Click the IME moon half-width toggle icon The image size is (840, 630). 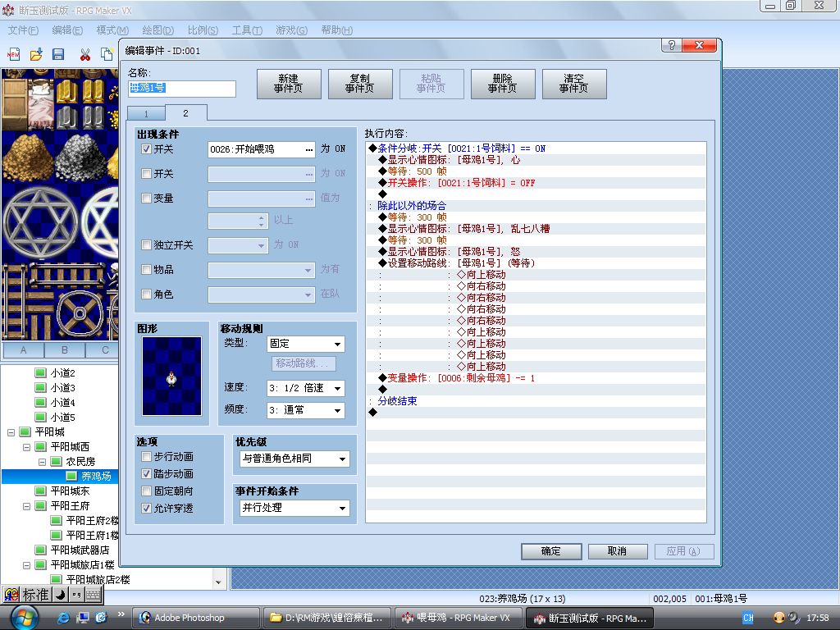tap(61, 595)
